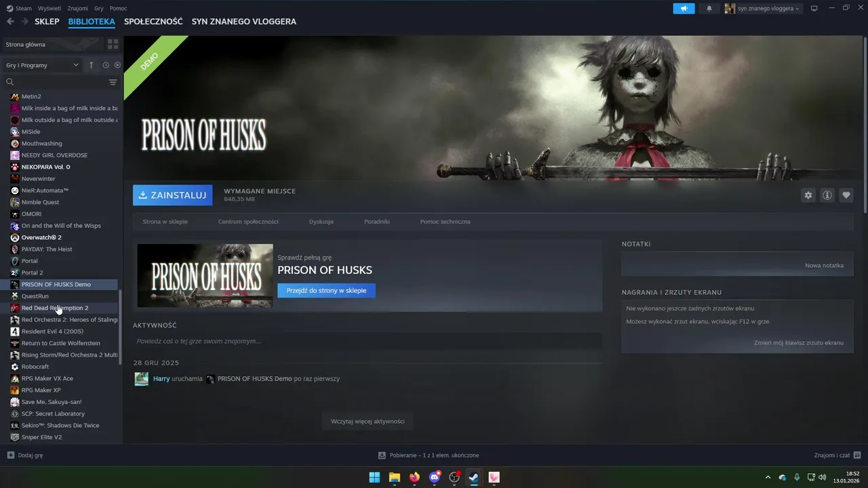Open the Pomoc menu
Image resolution: width=868 pixels, height=488 pixels.
[118, 8]
